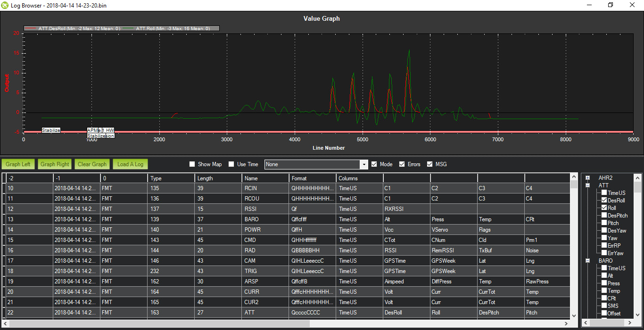Disable the Errors checkbox
Image resolution: width=644 pixels, height=330 pixels.
[402, 164]
